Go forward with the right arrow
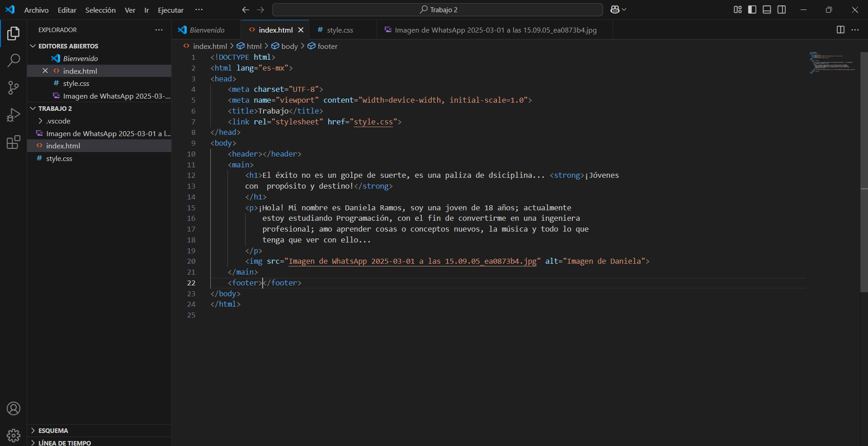The image size is (868, 446). [260, 9]
